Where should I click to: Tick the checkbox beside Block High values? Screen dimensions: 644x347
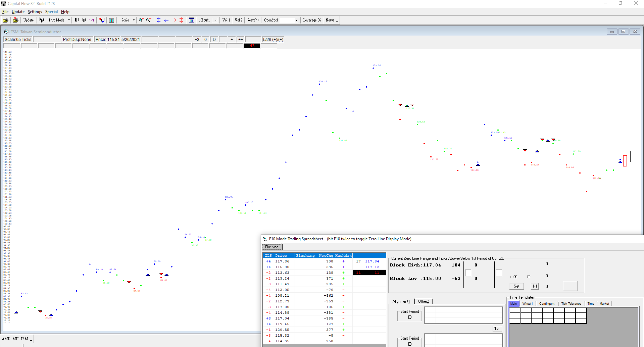click(468, 273)
